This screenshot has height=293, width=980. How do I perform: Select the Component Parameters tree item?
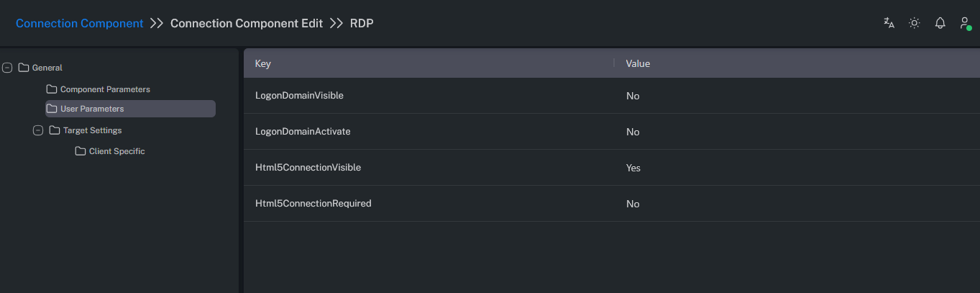click(105, 89)
